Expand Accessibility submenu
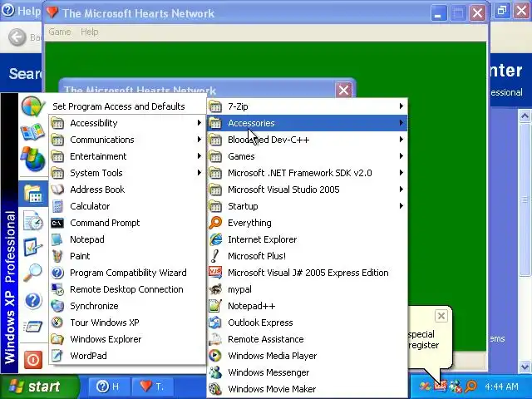 pyautogui.click(x=127, y=123)
